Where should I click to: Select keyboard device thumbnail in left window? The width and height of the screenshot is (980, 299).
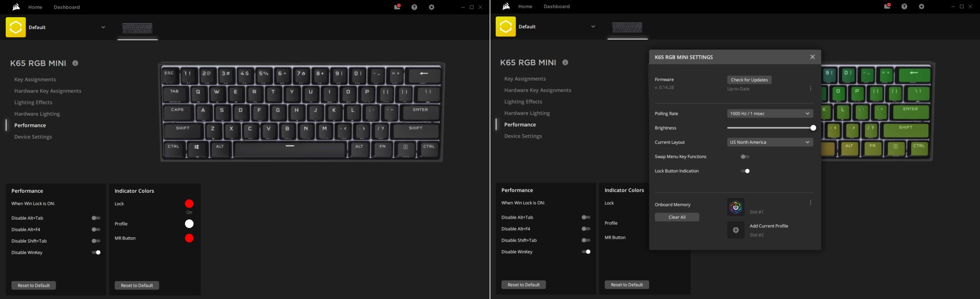137,28
